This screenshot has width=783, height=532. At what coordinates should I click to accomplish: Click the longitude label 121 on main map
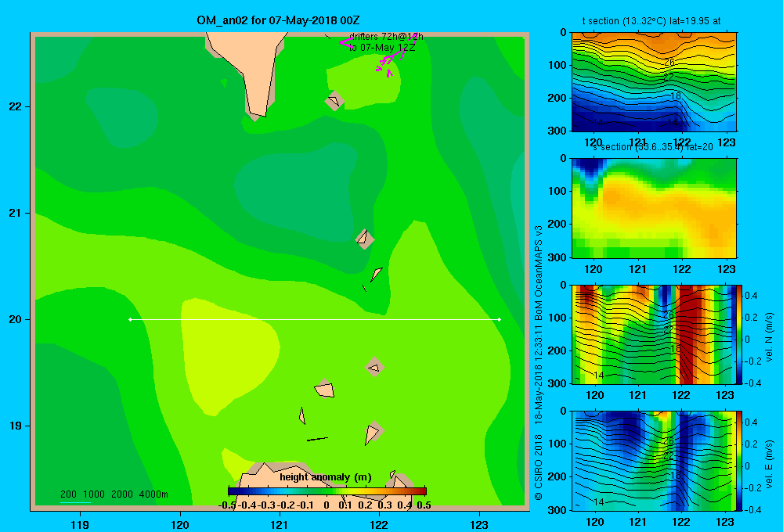[x=280, y=524]
